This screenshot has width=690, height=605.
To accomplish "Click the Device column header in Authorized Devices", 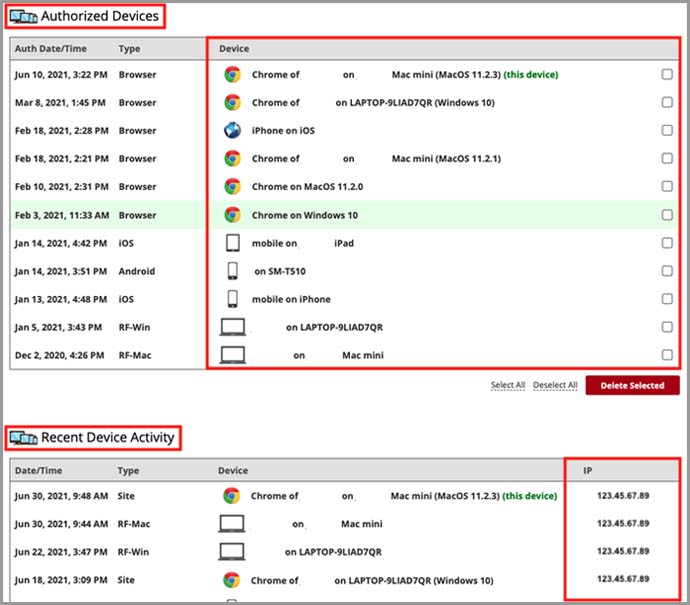I will [234, 48].
